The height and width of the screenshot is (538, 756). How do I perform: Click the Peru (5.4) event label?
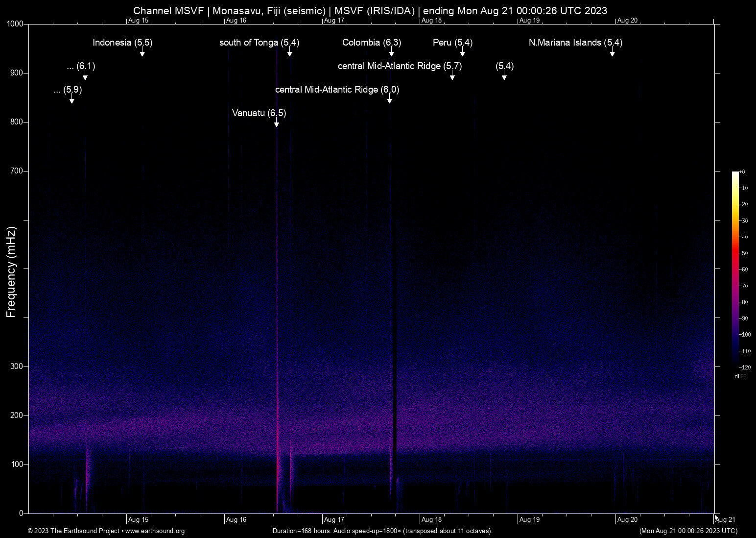click(453, 43)
